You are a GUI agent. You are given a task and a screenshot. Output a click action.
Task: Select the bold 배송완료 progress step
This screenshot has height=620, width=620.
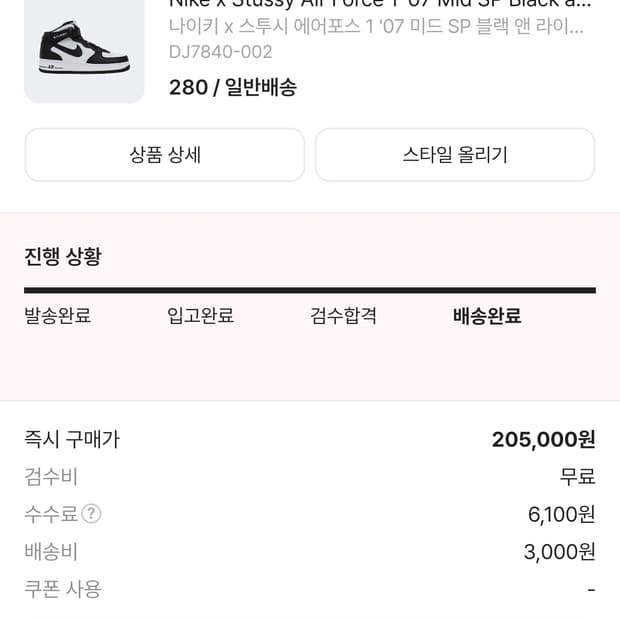487,316
